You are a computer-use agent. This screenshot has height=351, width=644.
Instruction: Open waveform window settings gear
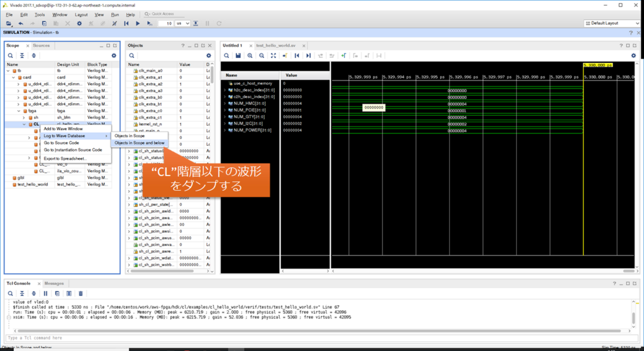pyautogui.click(x=633, y=55)
